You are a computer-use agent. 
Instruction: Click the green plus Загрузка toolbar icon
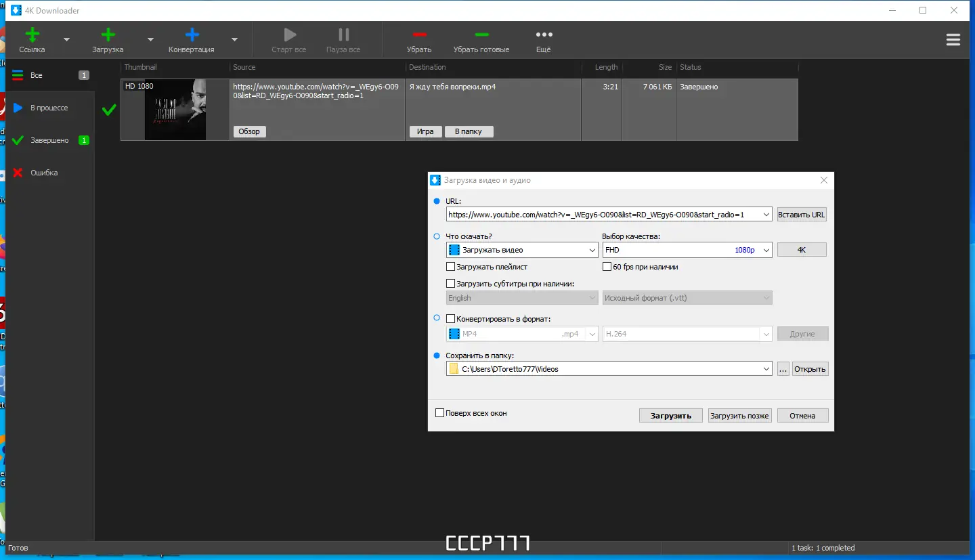108,35
